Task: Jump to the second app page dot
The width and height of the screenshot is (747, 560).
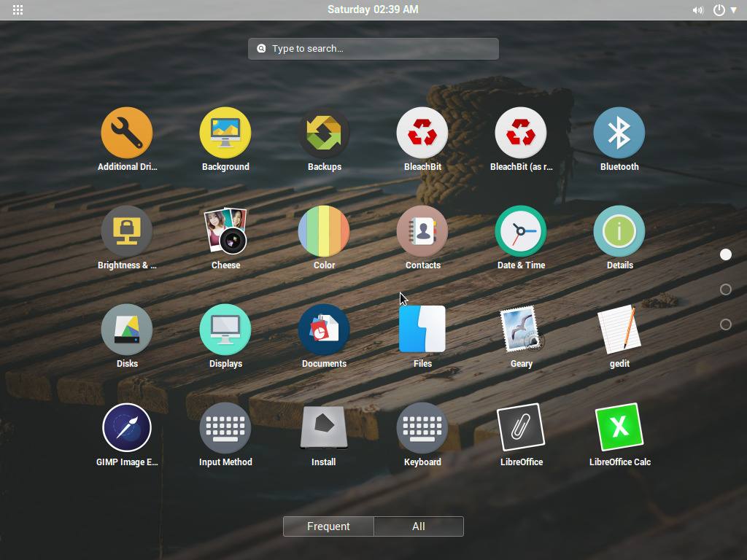Action: pyautogui.click(x=726, y=289)
